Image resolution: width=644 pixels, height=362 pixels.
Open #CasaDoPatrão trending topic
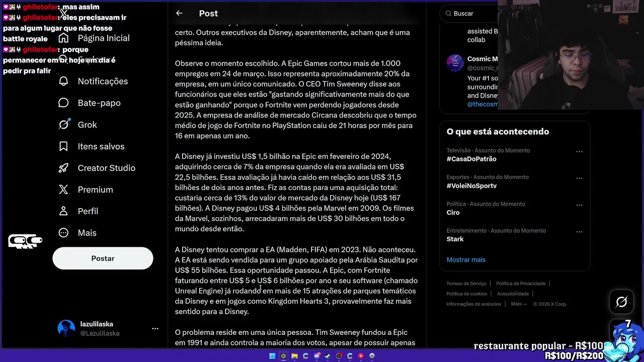tap(471, 159)
